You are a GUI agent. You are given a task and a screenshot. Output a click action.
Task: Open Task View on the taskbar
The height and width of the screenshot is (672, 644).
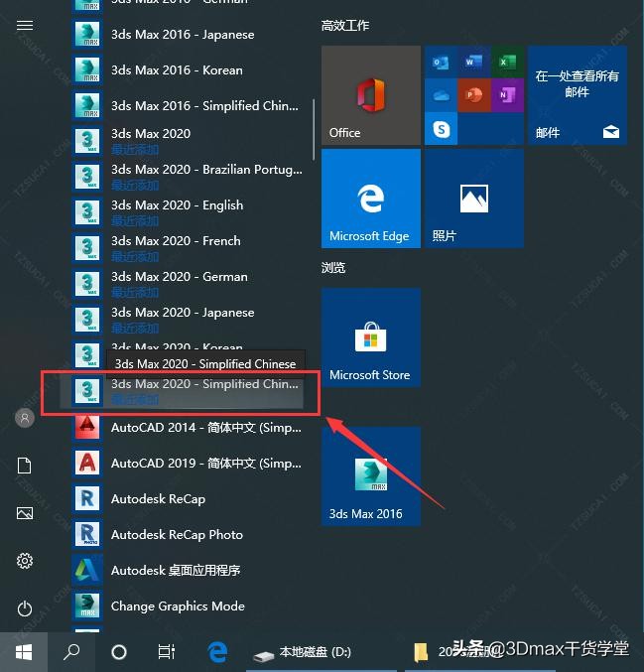tap(167, 652)
